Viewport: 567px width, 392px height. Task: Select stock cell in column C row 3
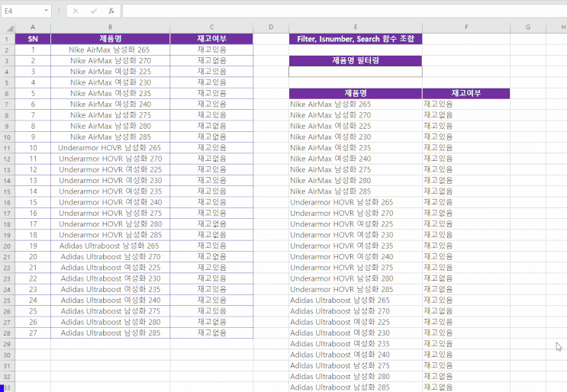211,61
